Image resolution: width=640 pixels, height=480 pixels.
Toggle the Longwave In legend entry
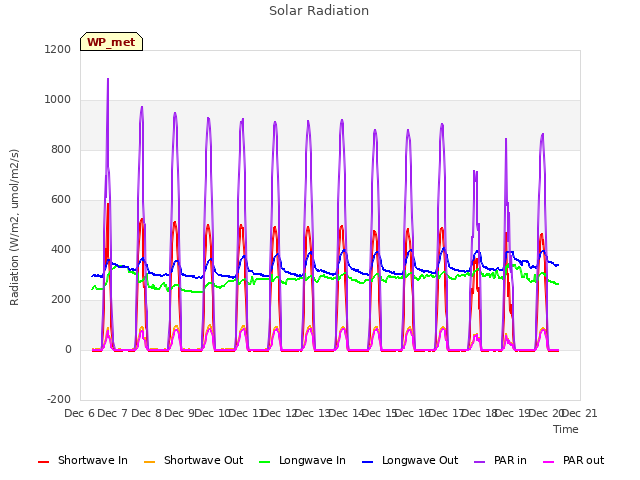(x=302, y=460)
